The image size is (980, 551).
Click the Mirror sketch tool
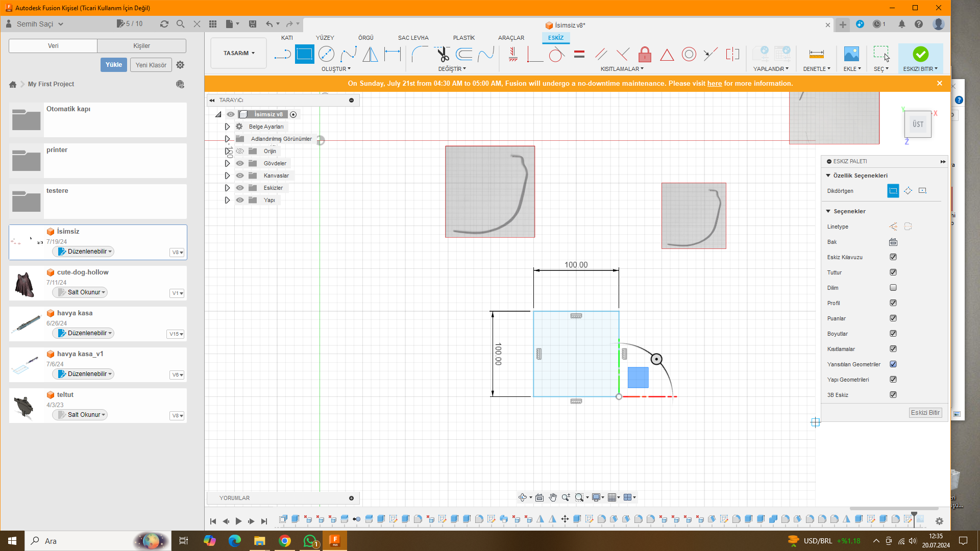370,54
